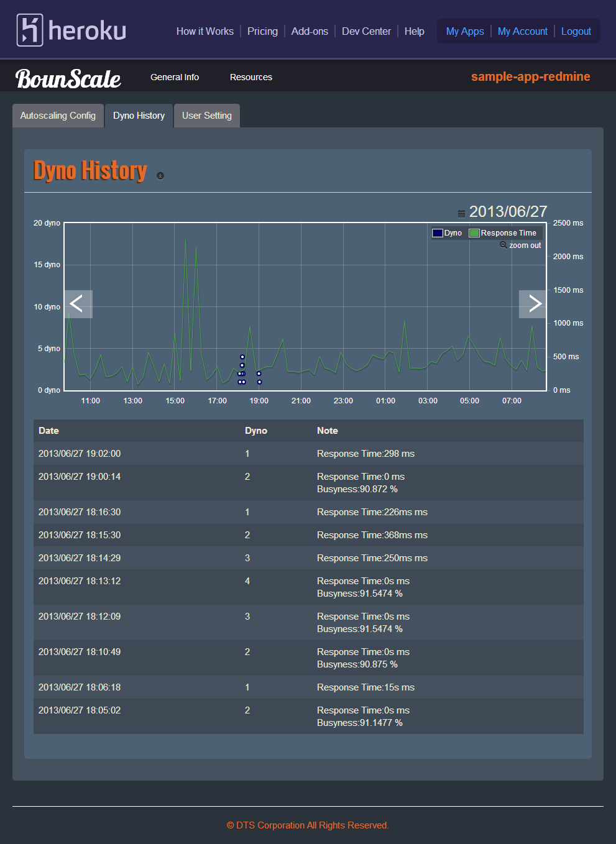This screenshot has height=844, width=616.
Task: Click note Busyness:91.1477 %
Action: click(x=360, y=723)
